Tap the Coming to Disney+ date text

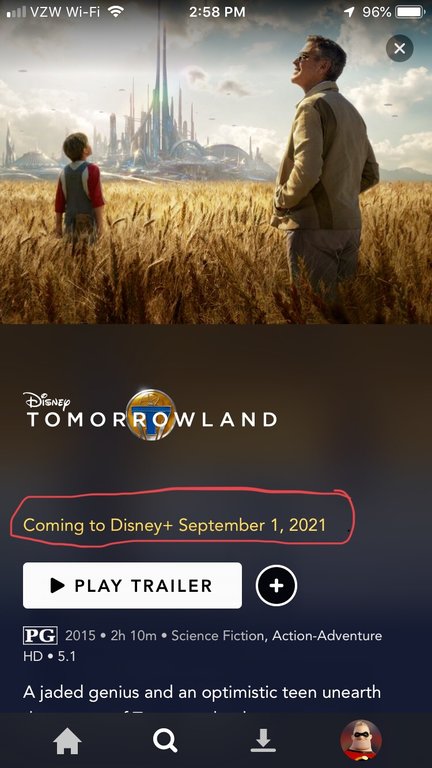tap(174, 525)
